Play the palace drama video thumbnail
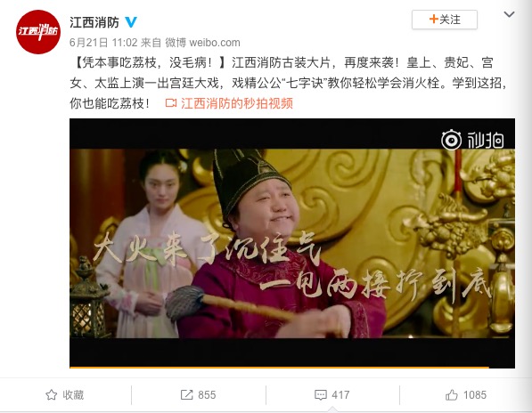532x413 pixels. tap(292, 243)
